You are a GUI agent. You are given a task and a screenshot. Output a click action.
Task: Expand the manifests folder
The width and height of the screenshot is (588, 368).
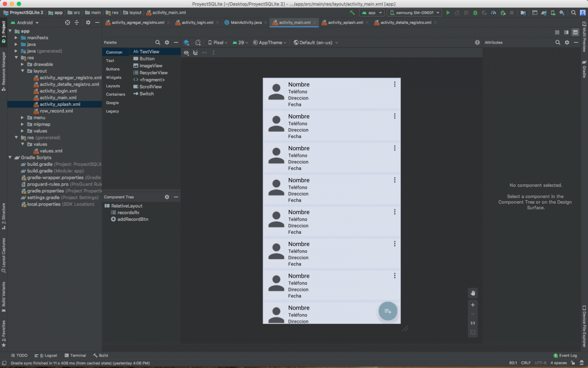tap(16, 38)
